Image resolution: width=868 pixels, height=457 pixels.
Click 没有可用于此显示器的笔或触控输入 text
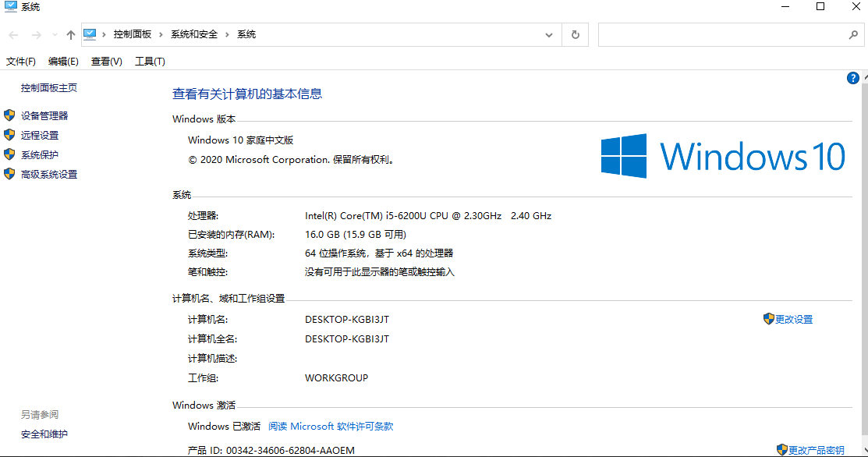379,272
